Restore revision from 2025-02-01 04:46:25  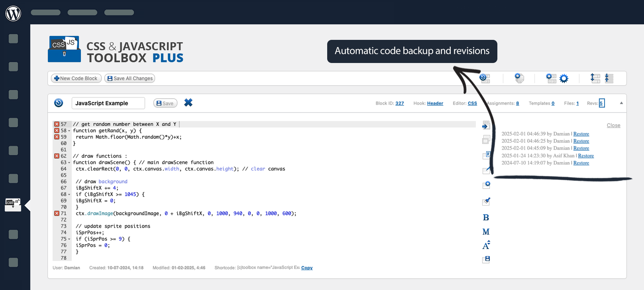pos(581,141)
